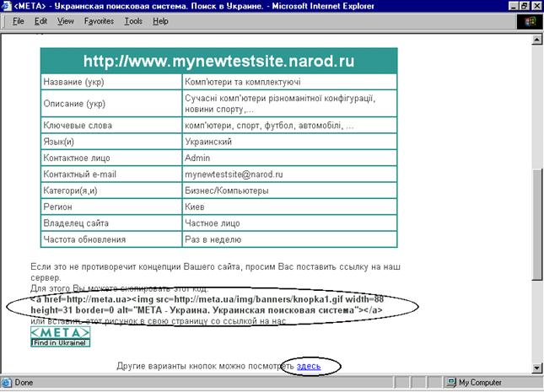Open the Edit menu

point(40,21)
